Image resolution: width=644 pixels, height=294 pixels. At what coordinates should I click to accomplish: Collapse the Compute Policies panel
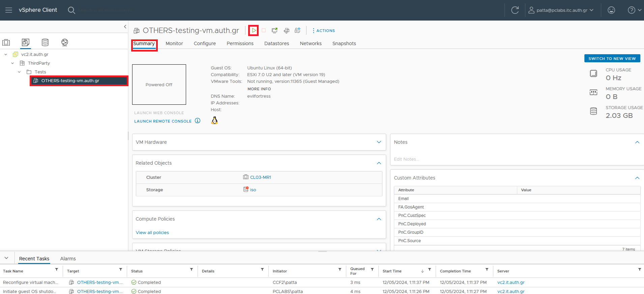point(379,219)
